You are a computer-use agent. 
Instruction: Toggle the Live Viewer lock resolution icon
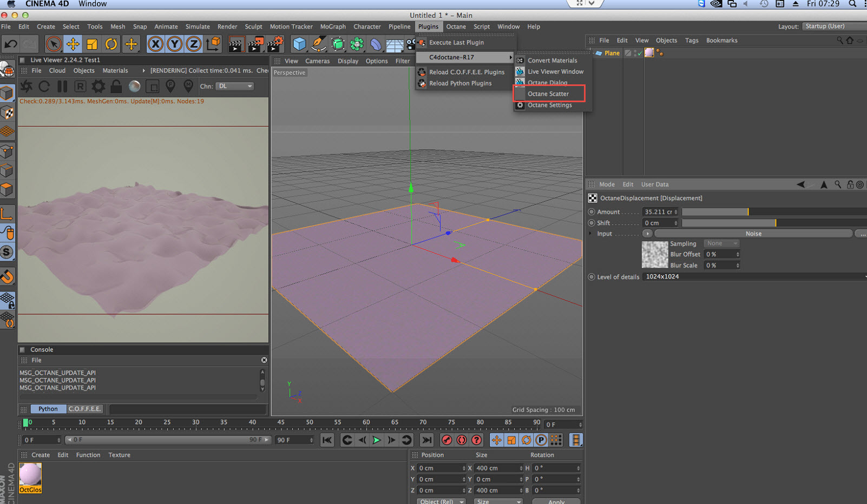[116, 86]
